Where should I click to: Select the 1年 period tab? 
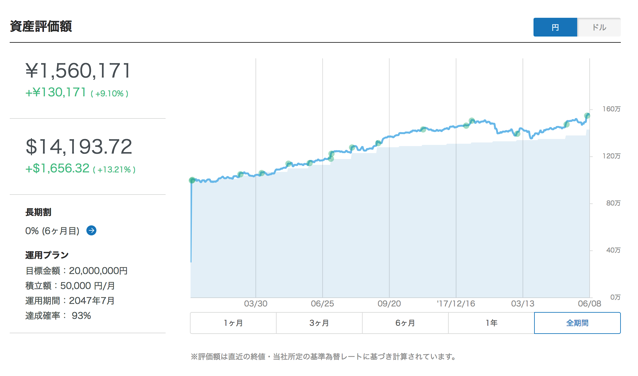point(491,323)
